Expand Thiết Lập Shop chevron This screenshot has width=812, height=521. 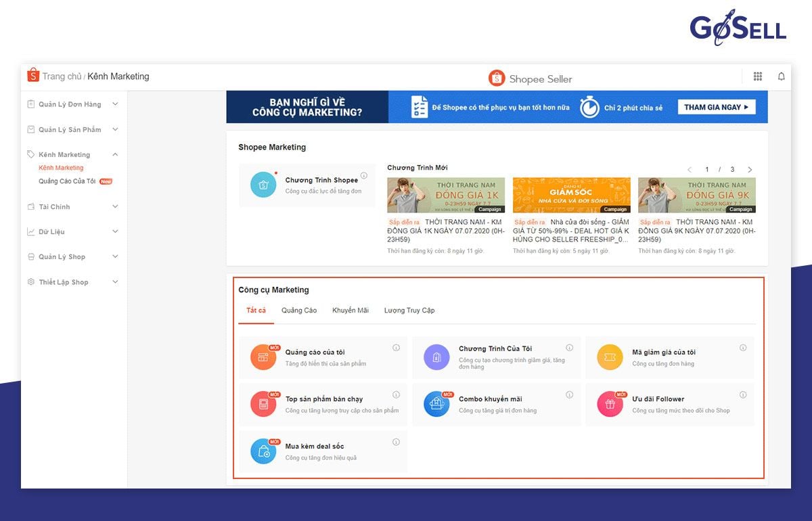115,281
